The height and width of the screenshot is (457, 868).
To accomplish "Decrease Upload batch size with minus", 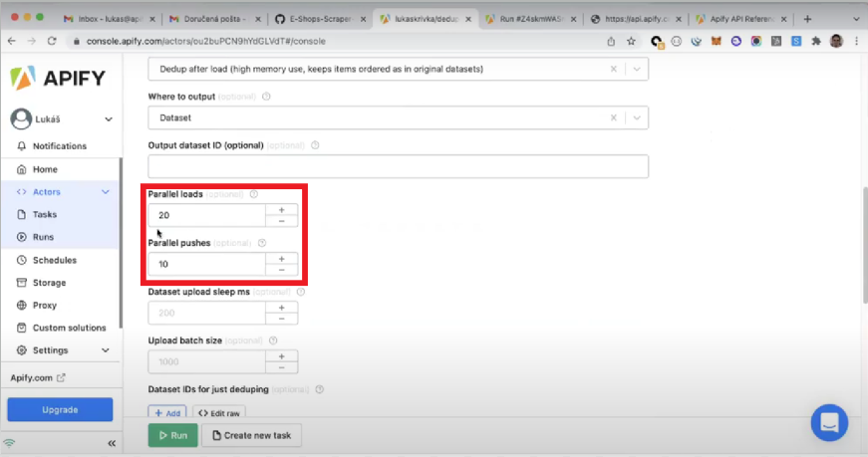I will pyautogui.click(x=282, y=367).
